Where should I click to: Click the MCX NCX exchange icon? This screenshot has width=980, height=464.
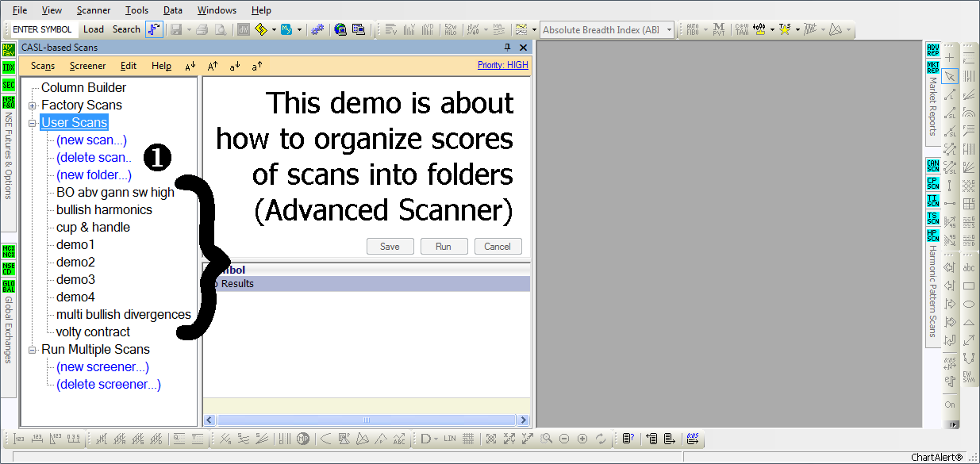coord(9,252)
